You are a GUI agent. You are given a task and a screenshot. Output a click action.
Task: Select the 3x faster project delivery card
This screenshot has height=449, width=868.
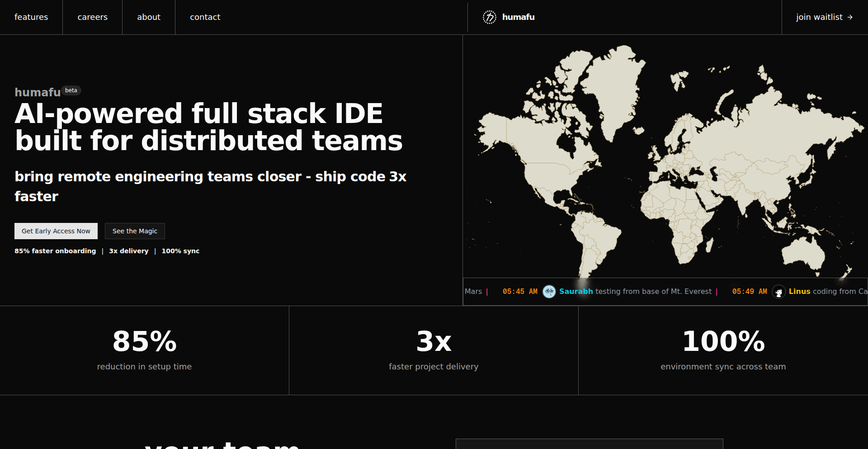click(434, 350)
